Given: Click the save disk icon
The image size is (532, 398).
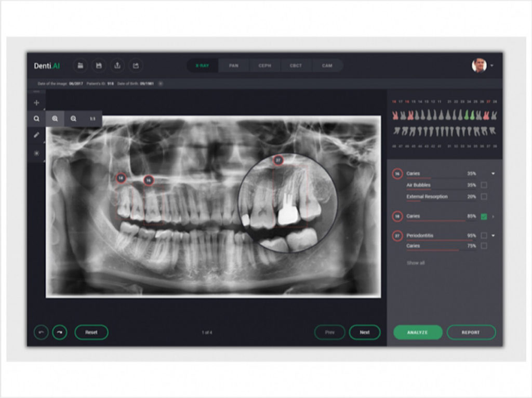Looking at the screenshot, I should pyautogui.click(x=99, y=65).
